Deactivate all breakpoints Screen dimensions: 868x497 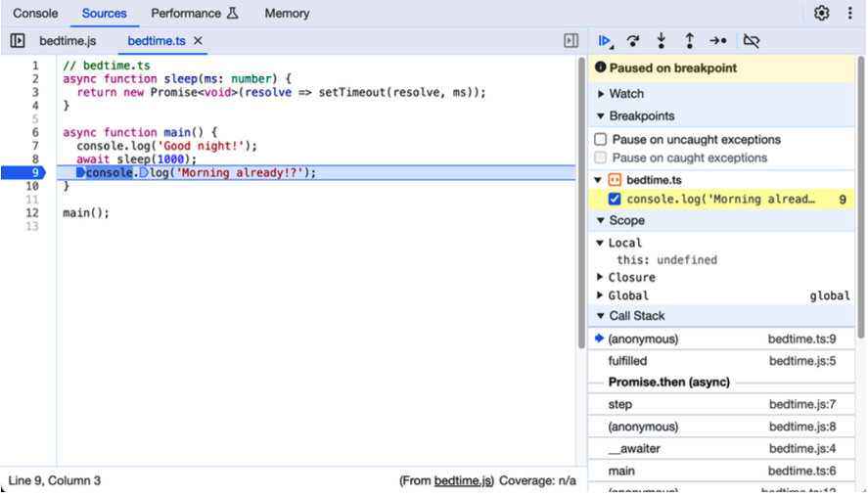[752, 41]
